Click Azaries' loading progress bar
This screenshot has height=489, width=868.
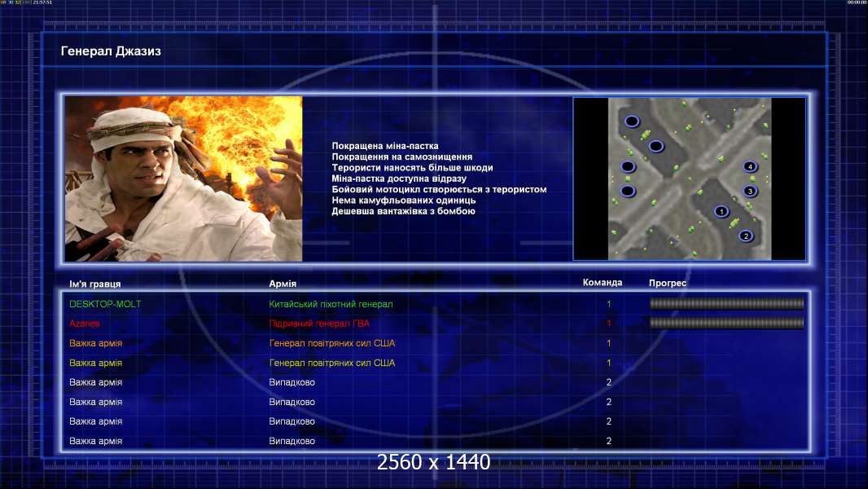click(726, 324)
